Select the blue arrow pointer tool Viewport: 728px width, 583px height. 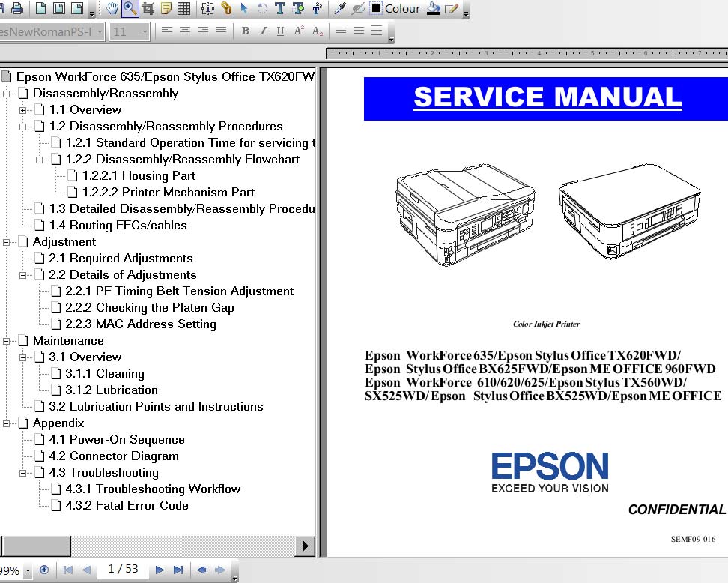coord(244,8)
